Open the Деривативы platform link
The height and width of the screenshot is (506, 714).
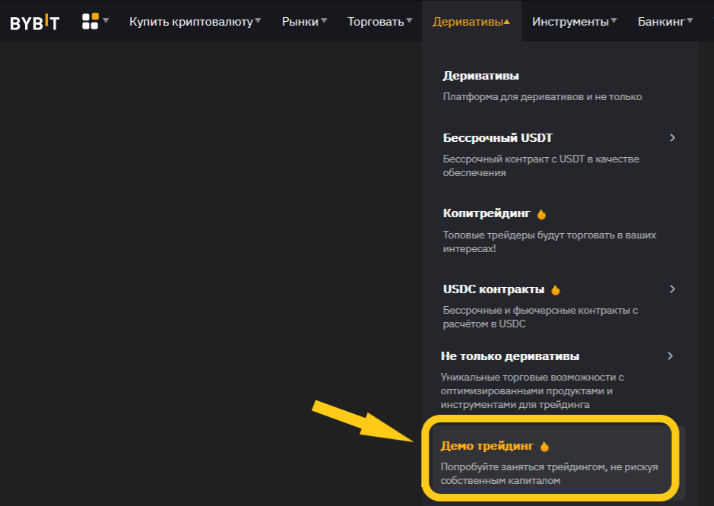coord(481,76)
